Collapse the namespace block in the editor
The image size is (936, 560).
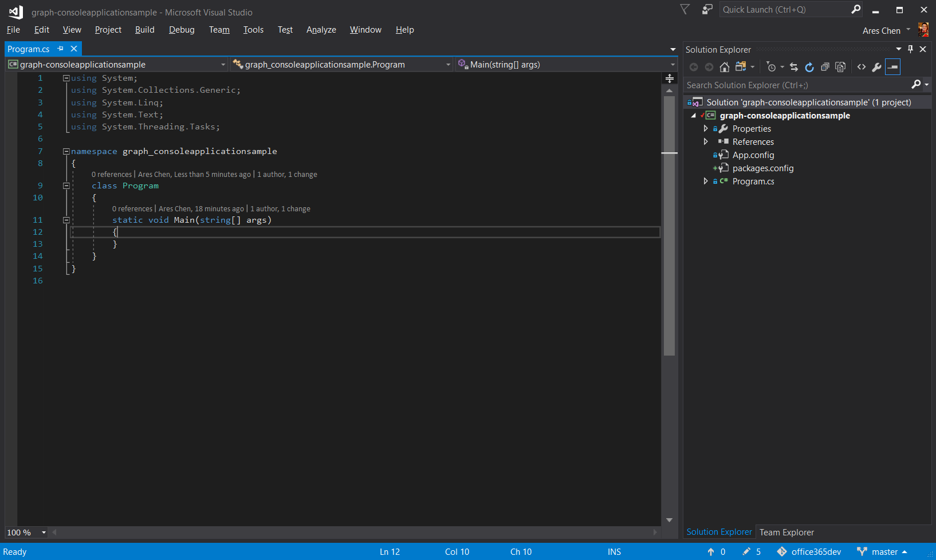coord(66,151)
